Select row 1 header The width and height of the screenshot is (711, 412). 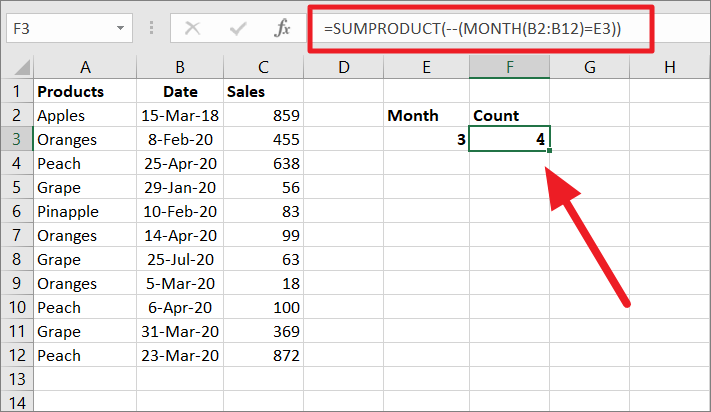17,91
